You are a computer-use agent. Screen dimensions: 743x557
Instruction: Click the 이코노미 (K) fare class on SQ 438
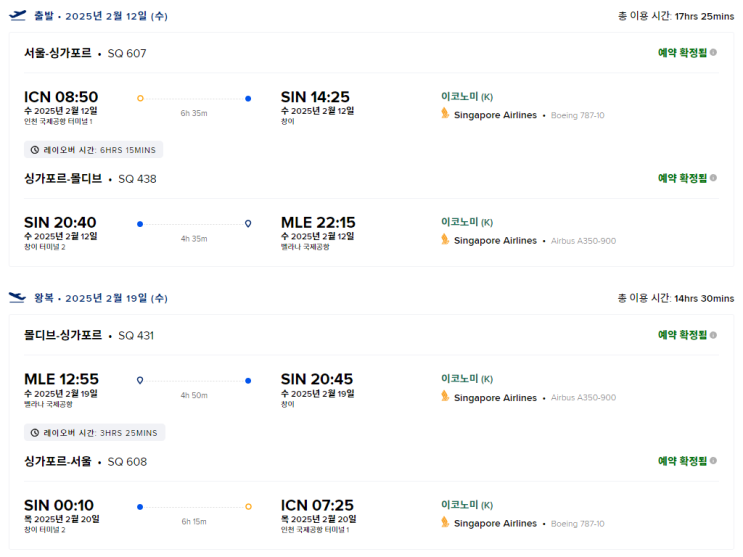[467, 222]
